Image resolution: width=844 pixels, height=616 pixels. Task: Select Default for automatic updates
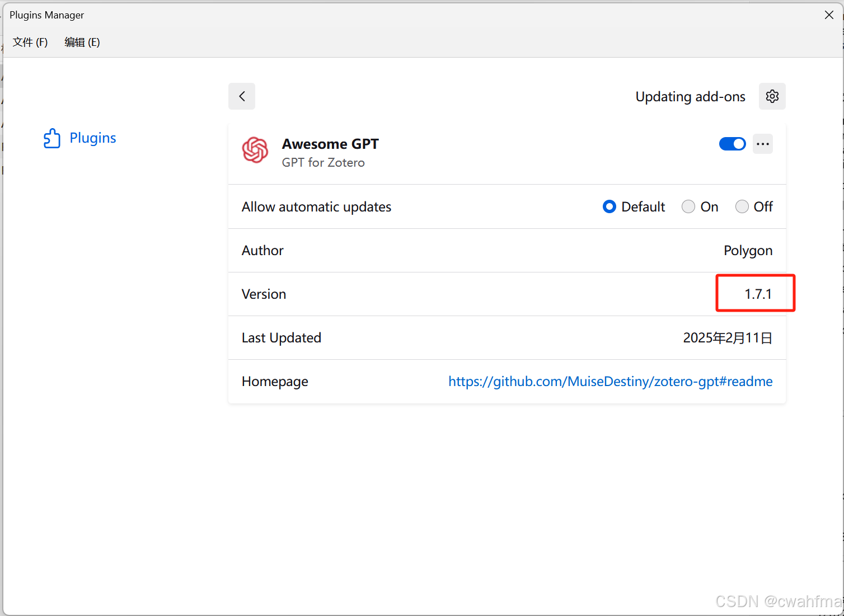pos(609,207)
